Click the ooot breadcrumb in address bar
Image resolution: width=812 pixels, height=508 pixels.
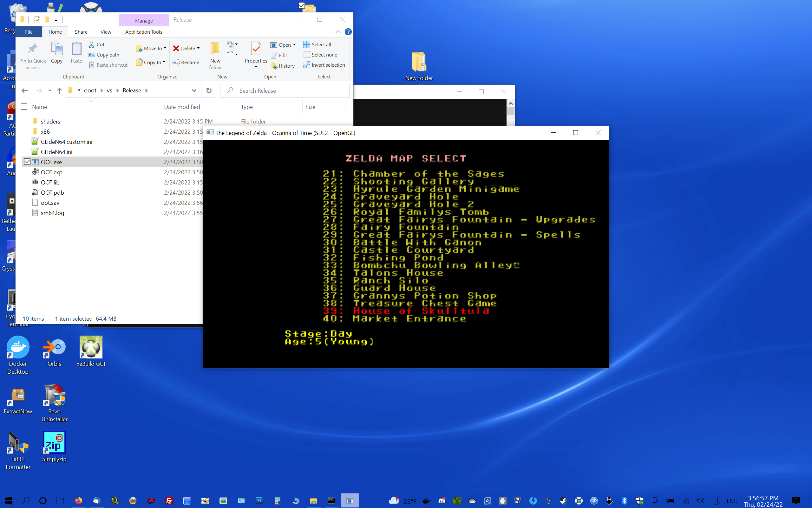pyautogui.click(x=90, y=90)
